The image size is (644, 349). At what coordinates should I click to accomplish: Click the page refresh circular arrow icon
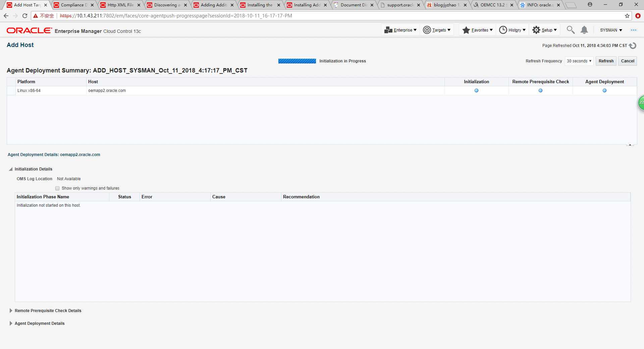click(x=633, y=46)
